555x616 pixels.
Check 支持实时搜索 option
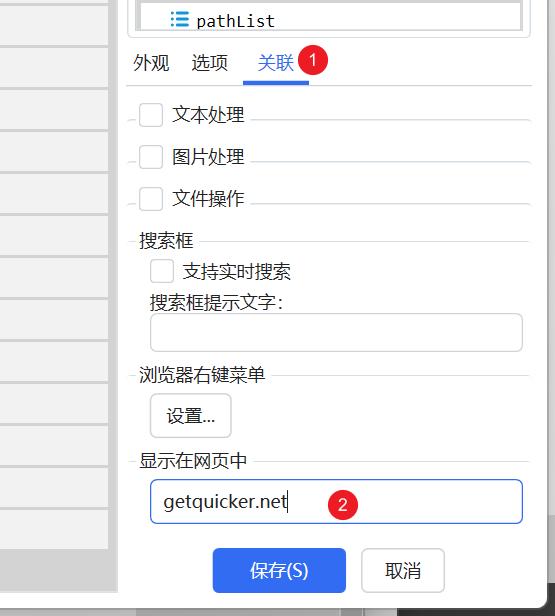162,271
